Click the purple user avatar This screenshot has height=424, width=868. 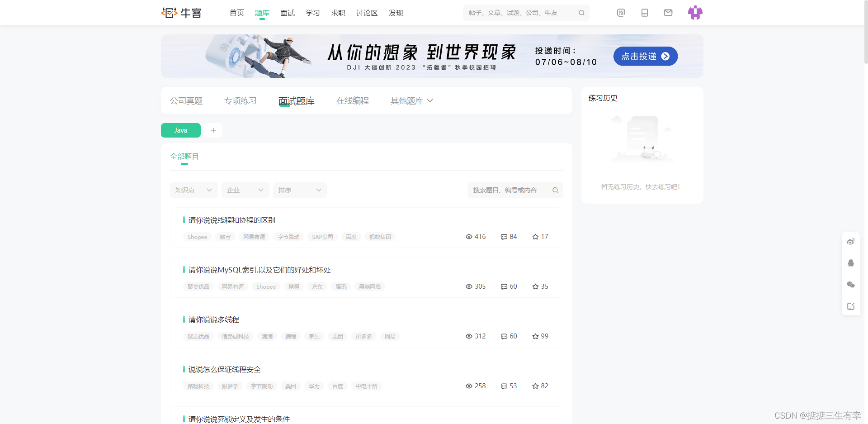coord(695,13)
